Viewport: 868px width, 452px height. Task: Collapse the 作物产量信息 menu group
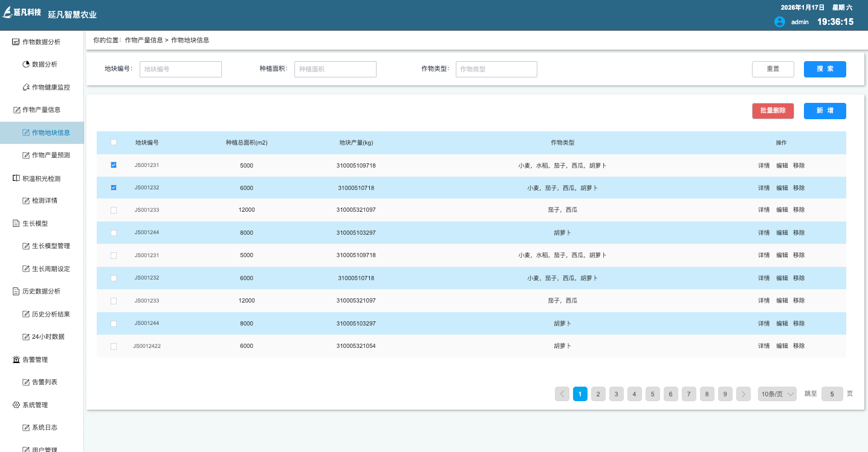point(41,110)
